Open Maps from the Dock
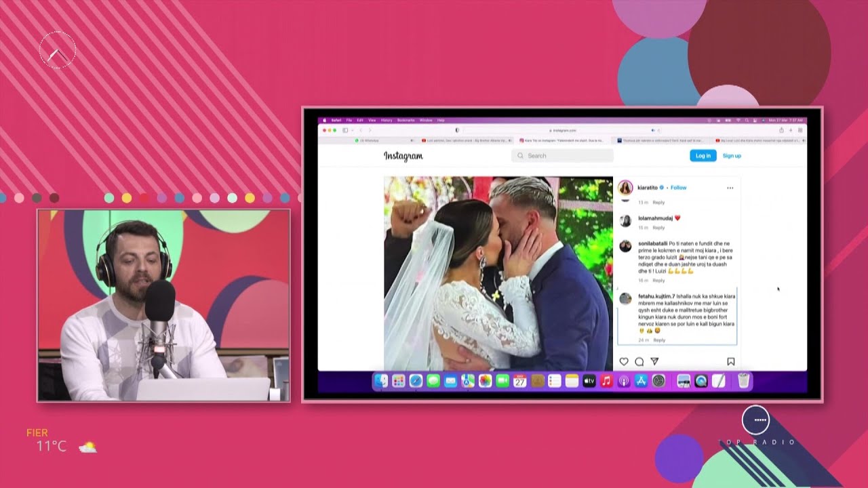Image resolution: width=868 pixels, height=488 pixels. (468, 381)
